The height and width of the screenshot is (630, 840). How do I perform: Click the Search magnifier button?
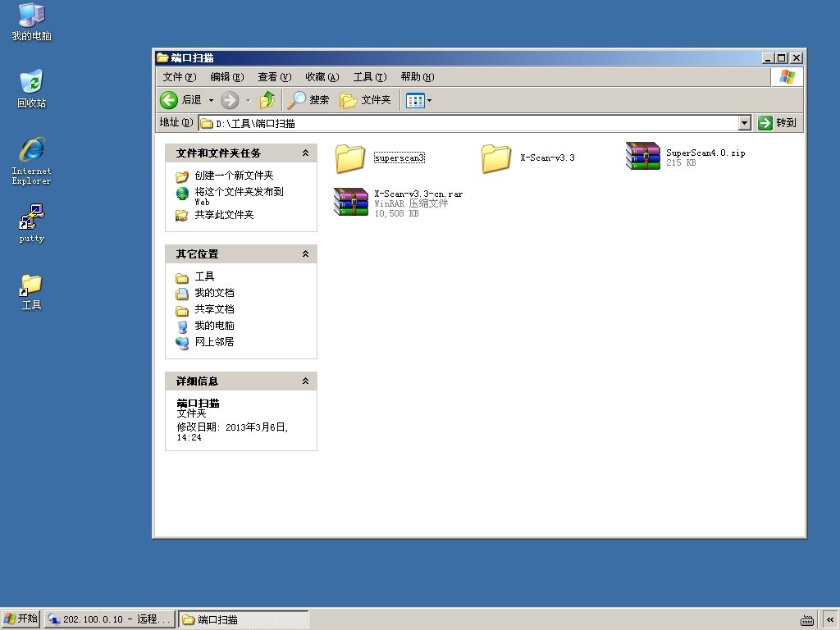(308, 100)
